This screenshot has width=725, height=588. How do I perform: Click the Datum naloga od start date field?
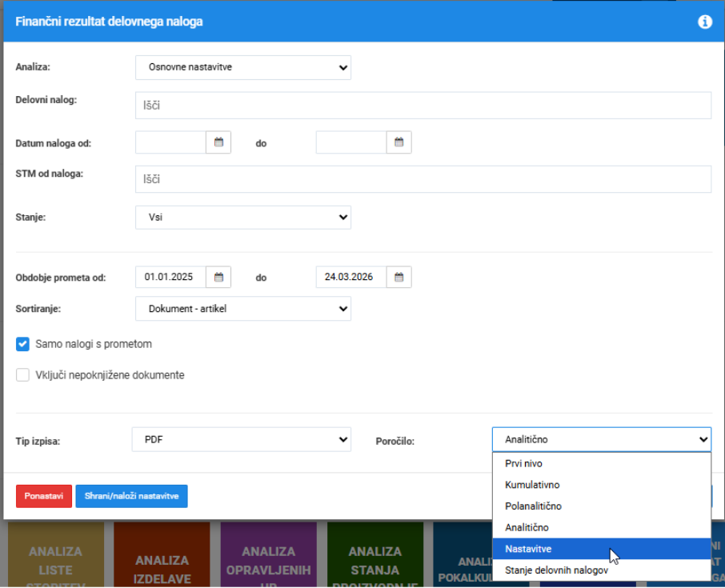coord(170,142)
